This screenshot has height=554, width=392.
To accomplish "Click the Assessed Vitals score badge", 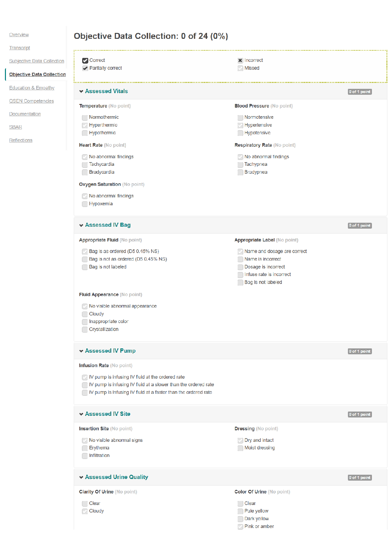I will pos(360,92).
